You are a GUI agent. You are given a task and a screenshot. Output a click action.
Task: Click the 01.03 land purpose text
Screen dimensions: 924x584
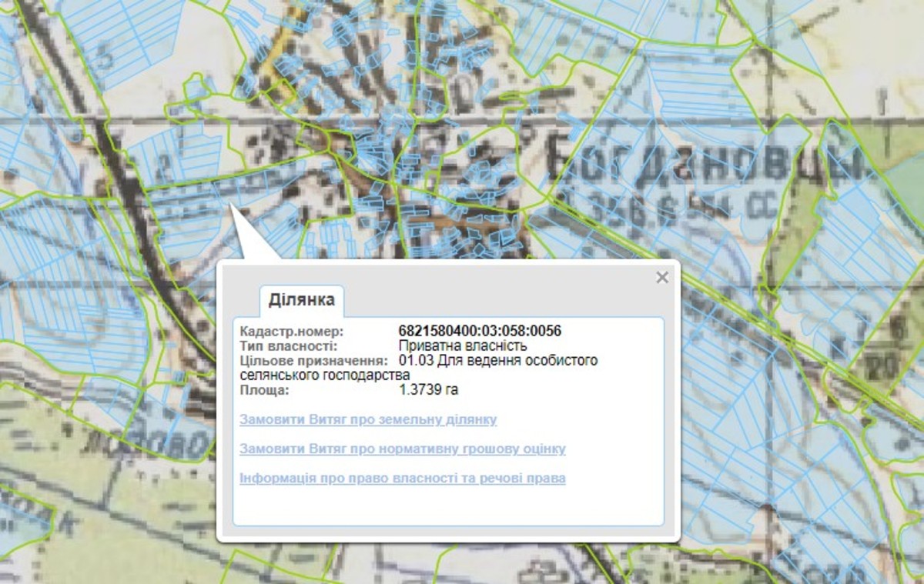click(x=498, y=360)
